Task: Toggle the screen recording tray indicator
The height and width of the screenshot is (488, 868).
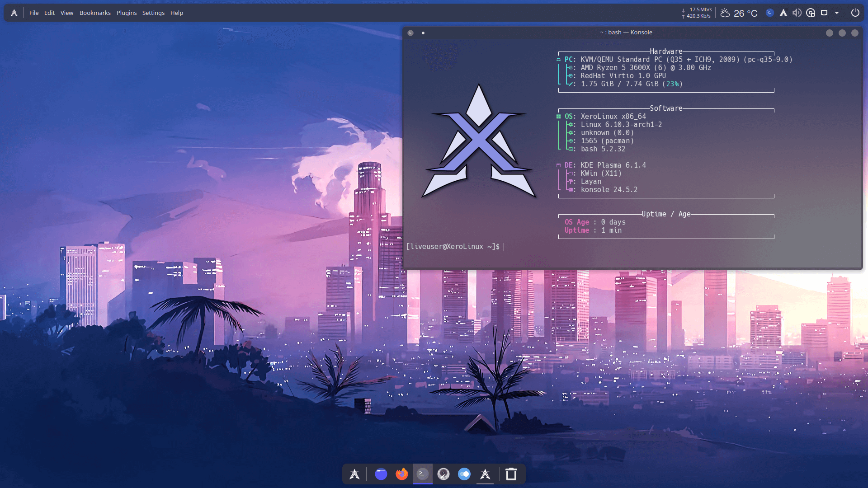Action: pos(811,13)
